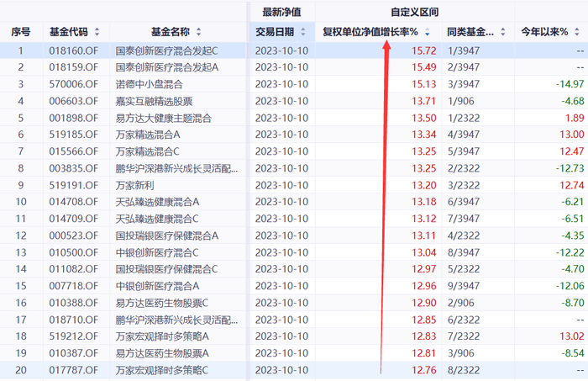The width and height of the screenshot is (588, 381).
Task: Click ranking cell 8/2322
Action: click(x=464, y=370)
